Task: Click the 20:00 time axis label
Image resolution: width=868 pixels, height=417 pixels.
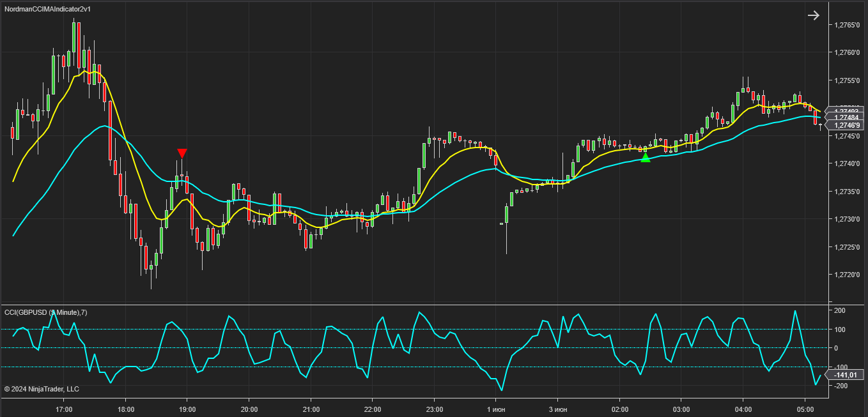Action: pos(249,409)
